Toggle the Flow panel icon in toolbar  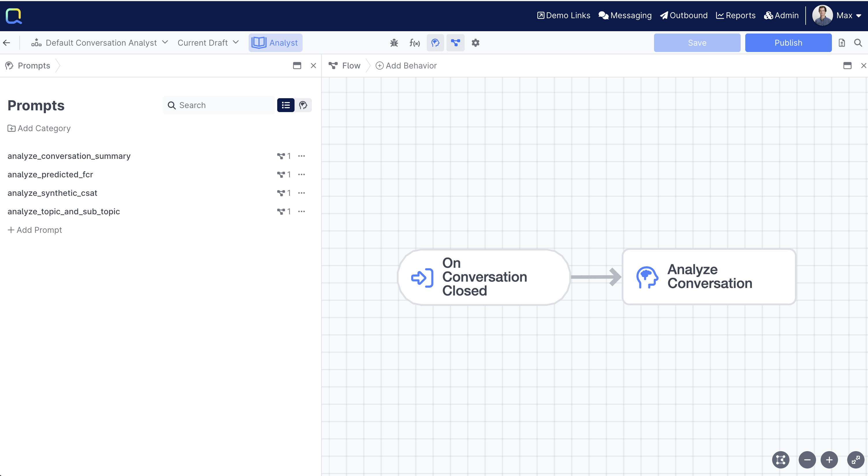(x=455, y=43)
